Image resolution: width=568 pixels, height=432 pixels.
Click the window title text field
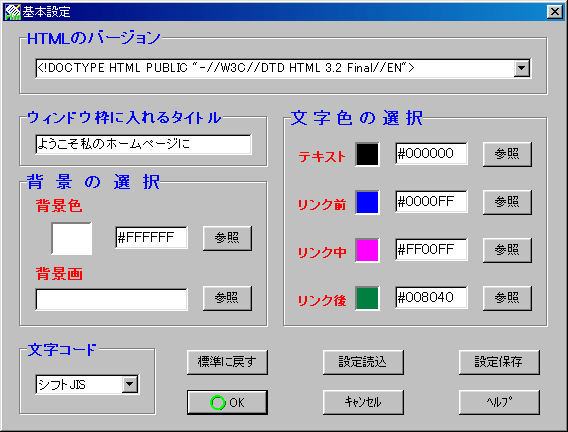(x=143, y=144)
